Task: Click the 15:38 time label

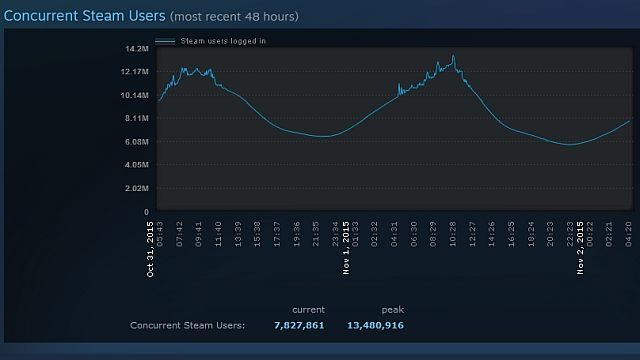Action: click(258, 234)
